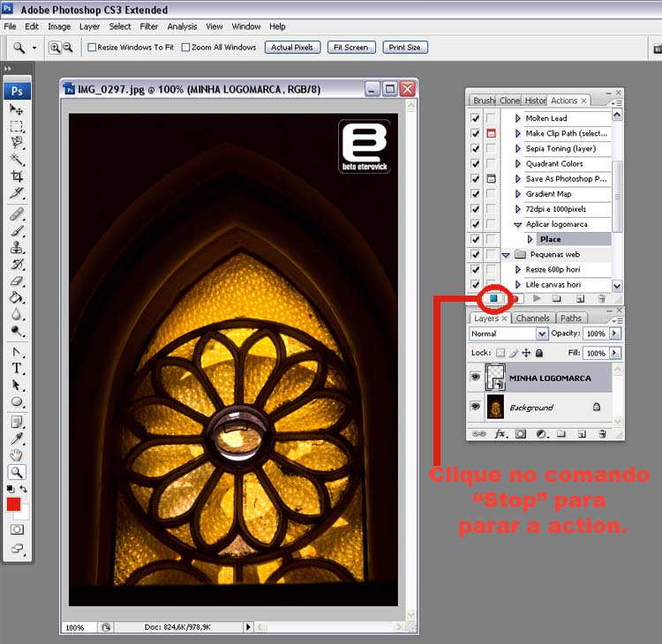Toggle visibility of the Background layer

click(x=475, y=407)
